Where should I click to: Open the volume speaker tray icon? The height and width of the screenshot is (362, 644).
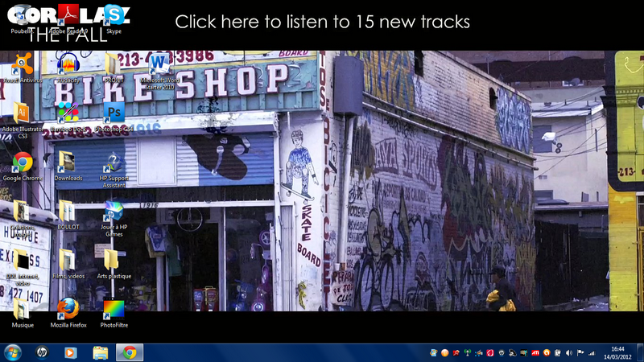pos(569,352)
